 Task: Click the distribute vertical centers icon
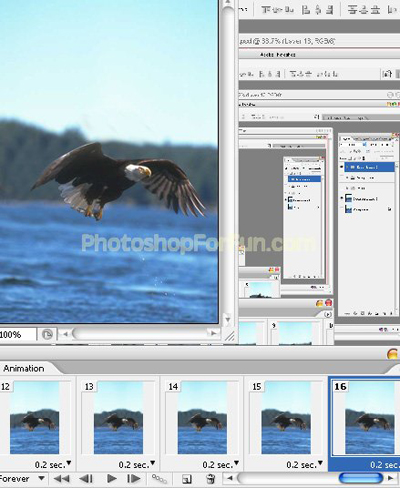[x=364, y=10]
